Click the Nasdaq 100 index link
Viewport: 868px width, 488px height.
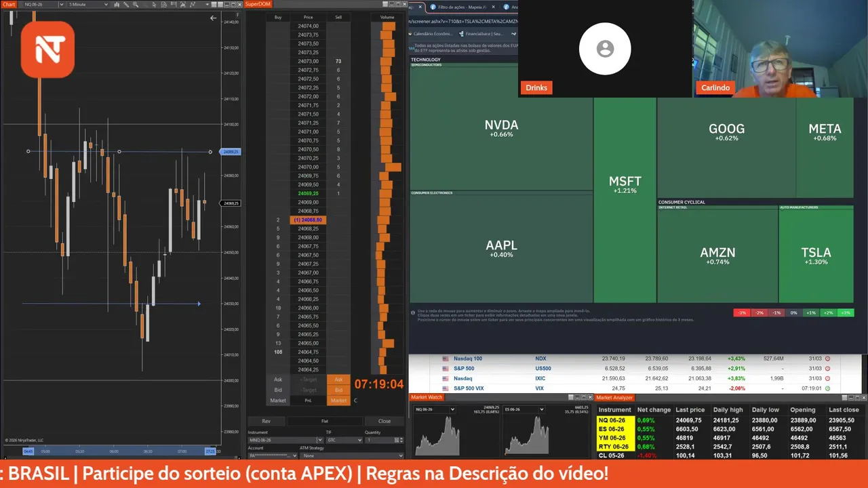pos(468,359)
